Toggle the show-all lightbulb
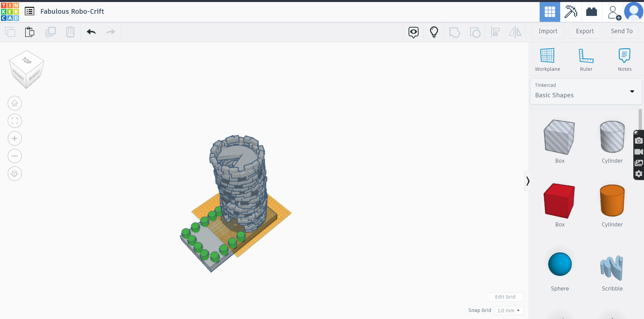 pyautogui.click(x=434, y=32)
